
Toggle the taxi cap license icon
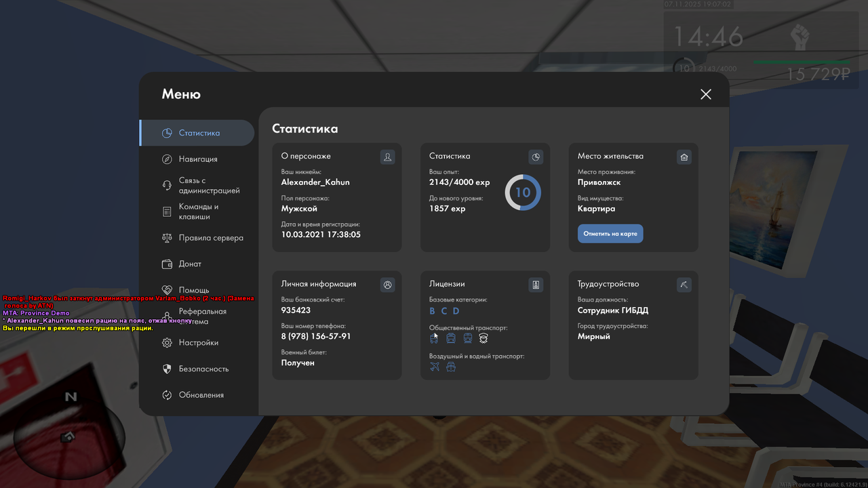point(483,338)
